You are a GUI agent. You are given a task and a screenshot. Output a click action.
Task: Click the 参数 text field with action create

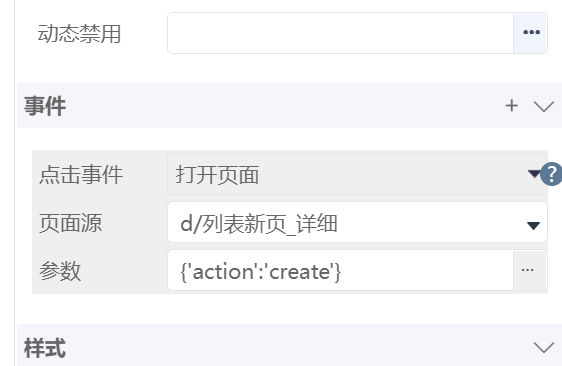tap(340, 270)
